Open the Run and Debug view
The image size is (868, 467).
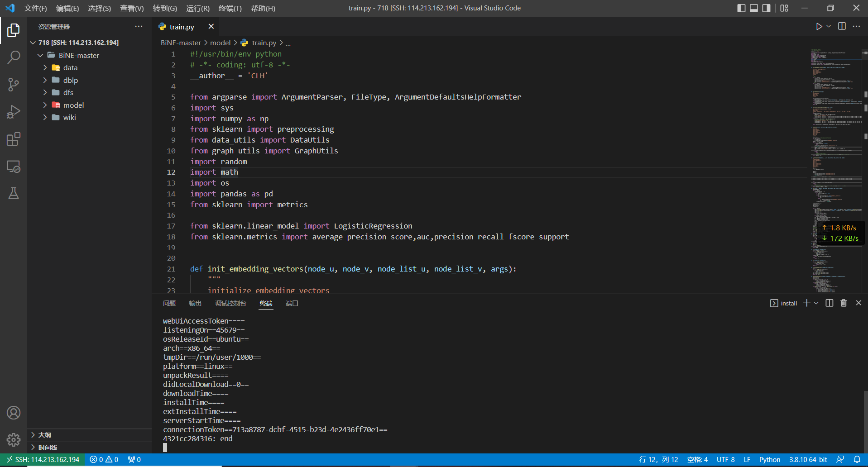click(x=14, y=112)
